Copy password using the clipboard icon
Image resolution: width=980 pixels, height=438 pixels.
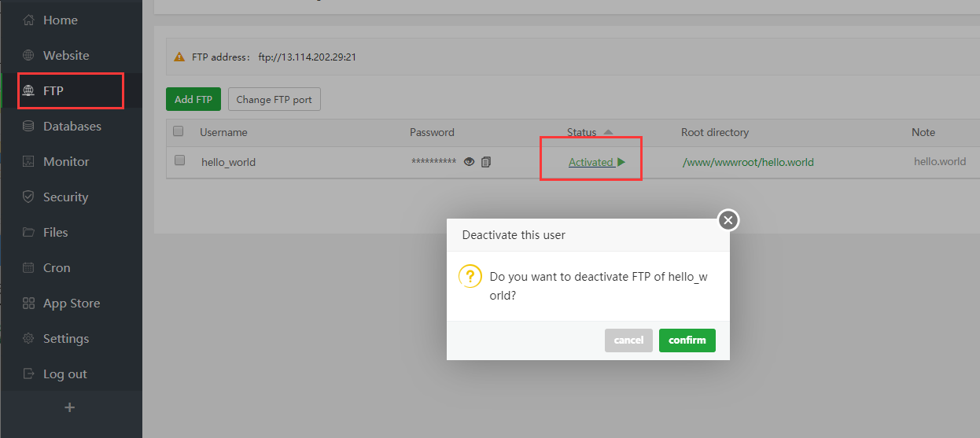coord(486,162)
